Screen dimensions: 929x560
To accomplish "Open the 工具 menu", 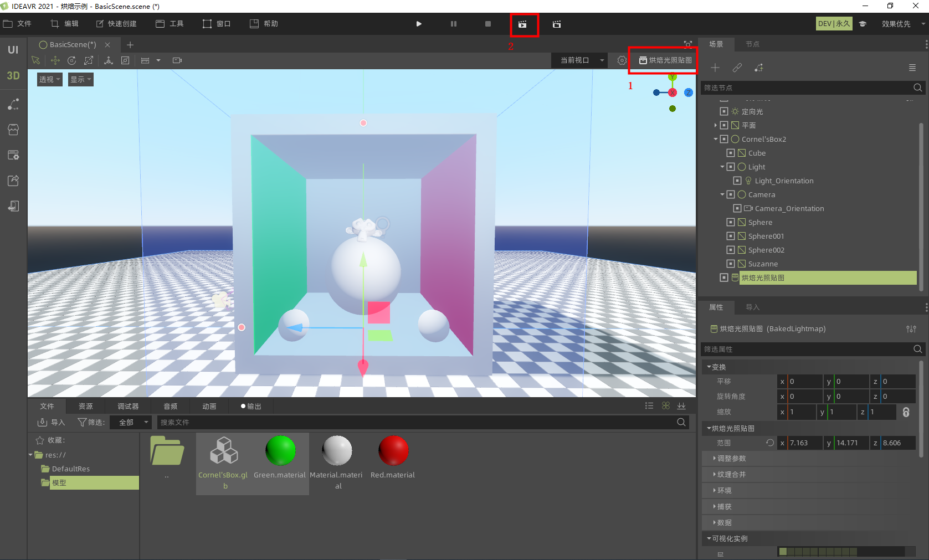I will click(x=170, y=24).
